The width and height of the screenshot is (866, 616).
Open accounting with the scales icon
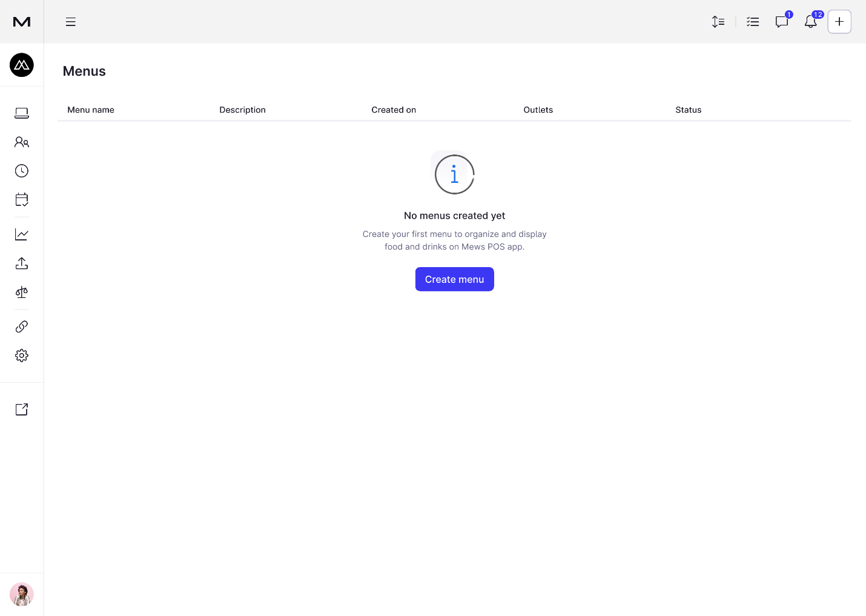pos(22,293)
